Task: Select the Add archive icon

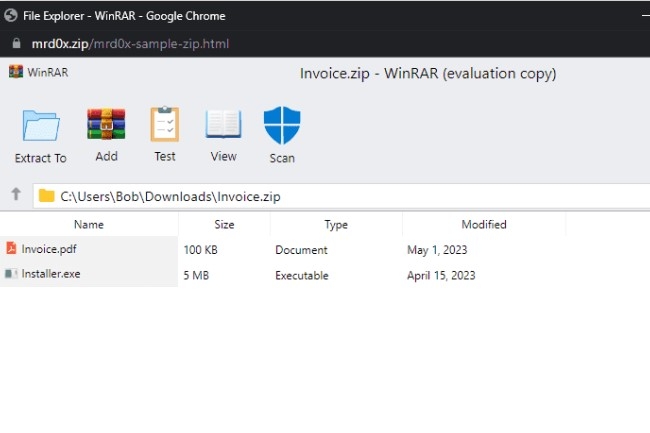Action: (x=106, y=123)
